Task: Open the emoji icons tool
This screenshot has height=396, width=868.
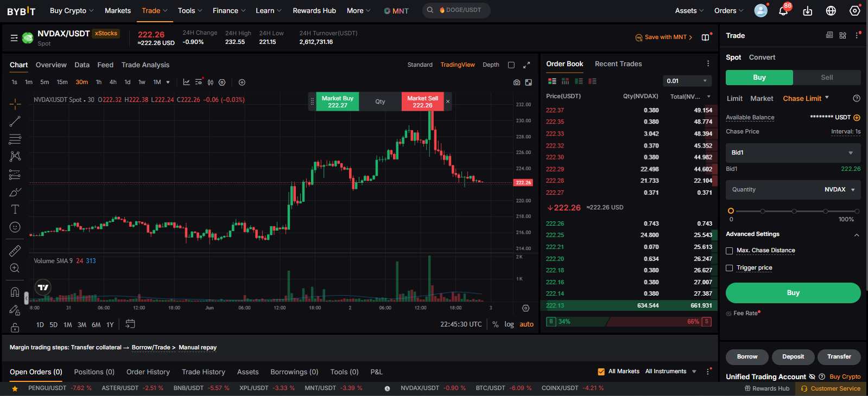Action: (x=15, y=227)
